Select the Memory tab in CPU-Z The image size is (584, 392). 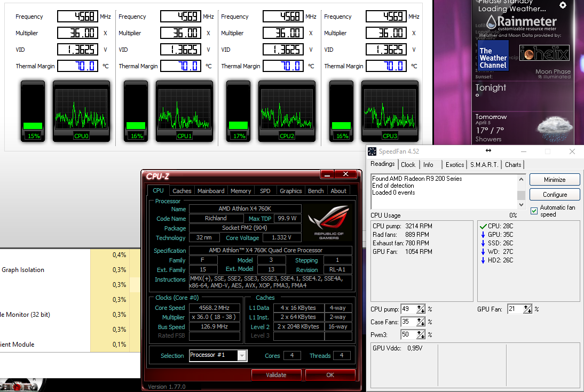[x=241, y=191]
